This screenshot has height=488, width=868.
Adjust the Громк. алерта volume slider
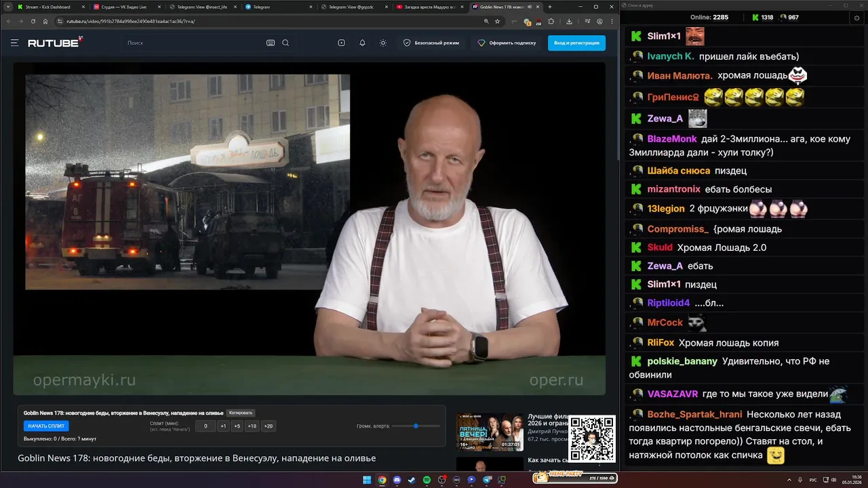(x=416, y=426)
